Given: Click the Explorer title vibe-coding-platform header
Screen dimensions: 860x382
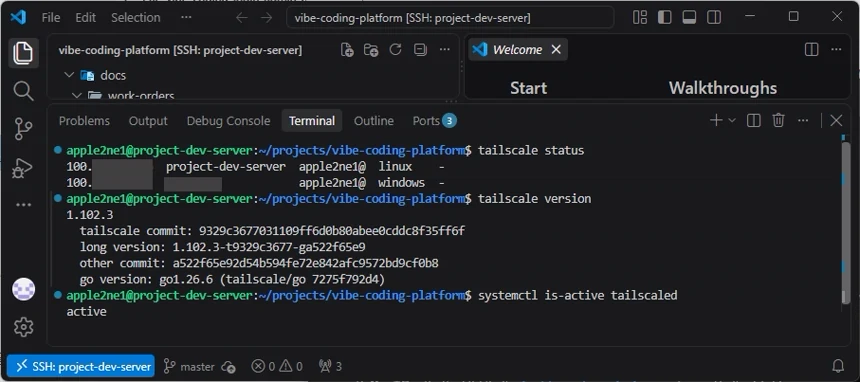Looking at the screenshot, I should click(x=180, y=50).
